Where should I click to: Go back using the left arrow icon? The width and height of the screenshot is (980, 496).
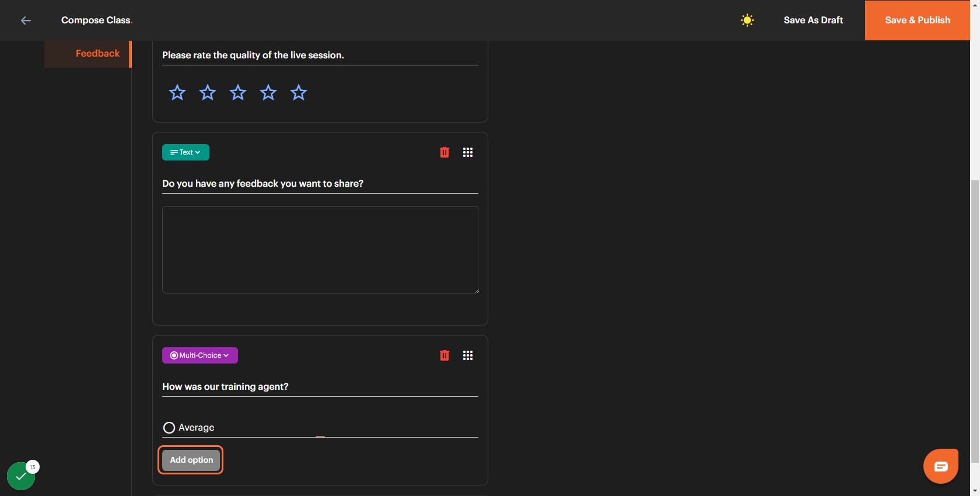pos(26,20)
